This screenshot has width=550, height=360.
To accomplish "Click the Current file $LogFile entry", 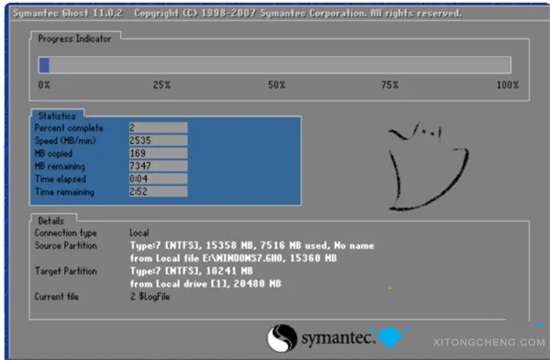I will 150,296.
